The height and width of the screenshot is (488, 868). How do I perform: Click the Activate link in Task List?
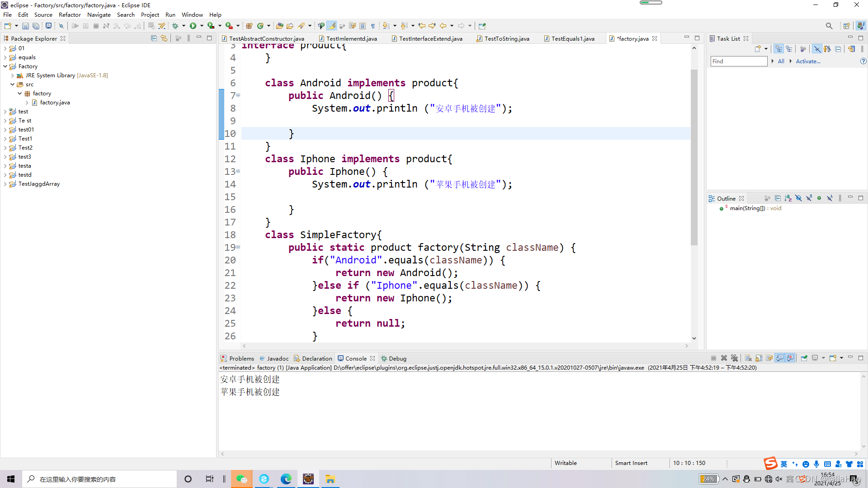(x=808, y=61)
